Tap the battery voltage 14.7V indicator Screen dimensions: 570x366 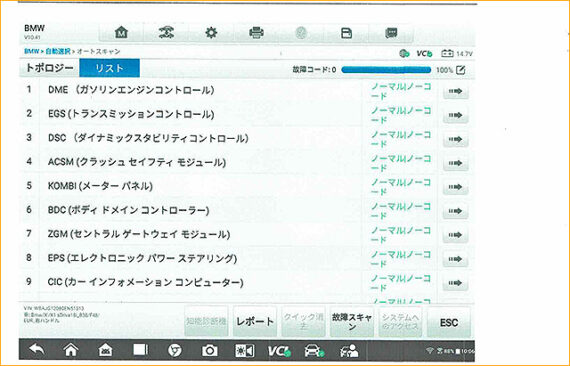[457, 53]
